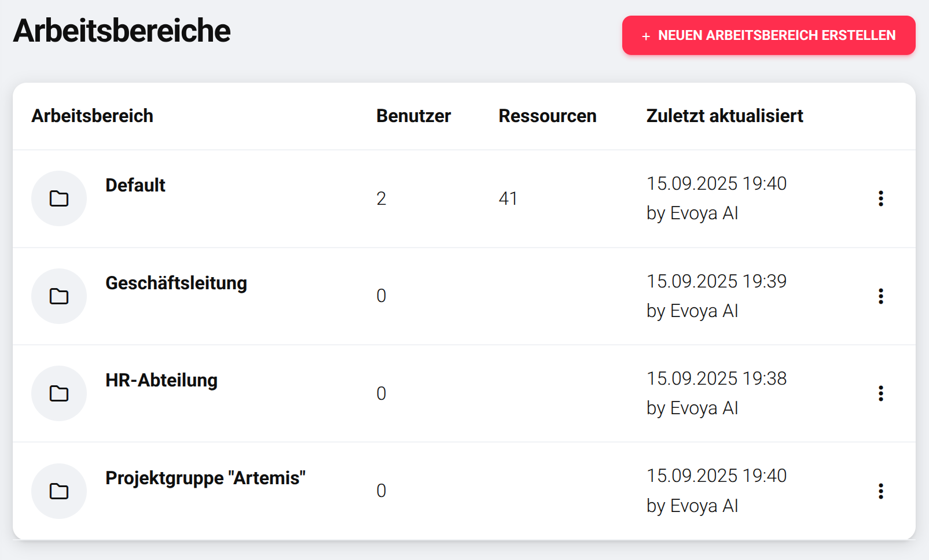Open the Geschäftsleitung workspace
The height and width of the screenshot is (560, 929).
(x=176, y=283)
